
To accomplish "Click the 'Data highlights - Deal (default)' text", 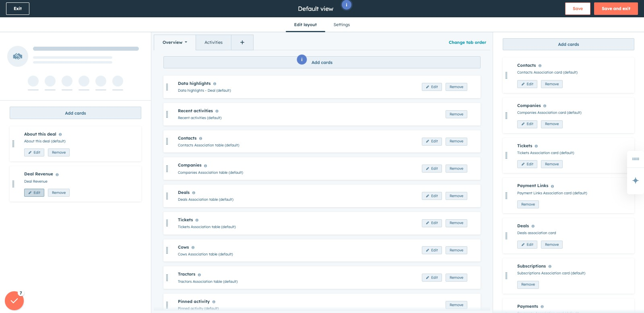I will (204, 91).
